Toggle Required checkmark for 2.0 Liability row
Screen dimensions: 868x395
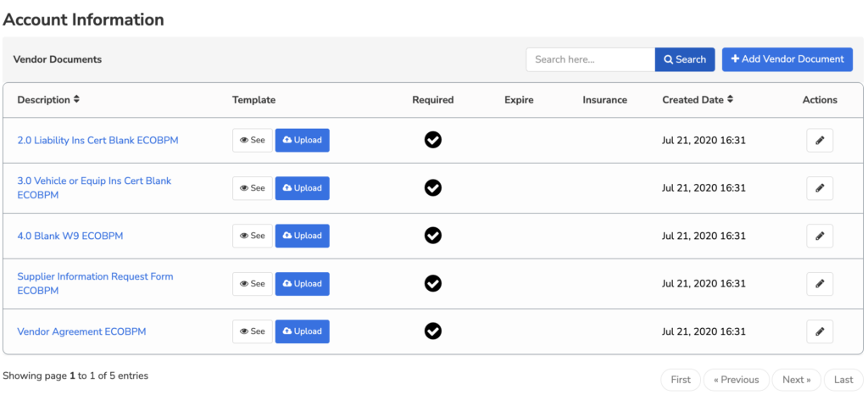(433, 140)
